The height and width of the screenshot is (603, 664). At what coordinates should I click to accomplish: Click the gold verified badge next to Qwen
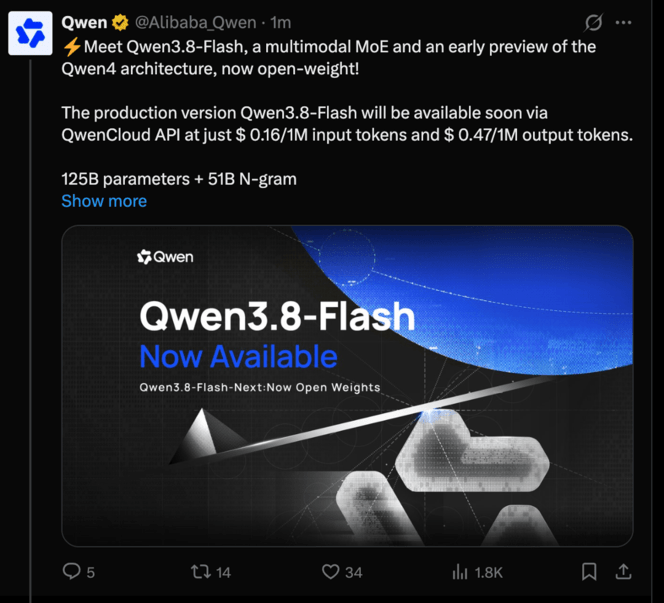[x=120, y=22]
